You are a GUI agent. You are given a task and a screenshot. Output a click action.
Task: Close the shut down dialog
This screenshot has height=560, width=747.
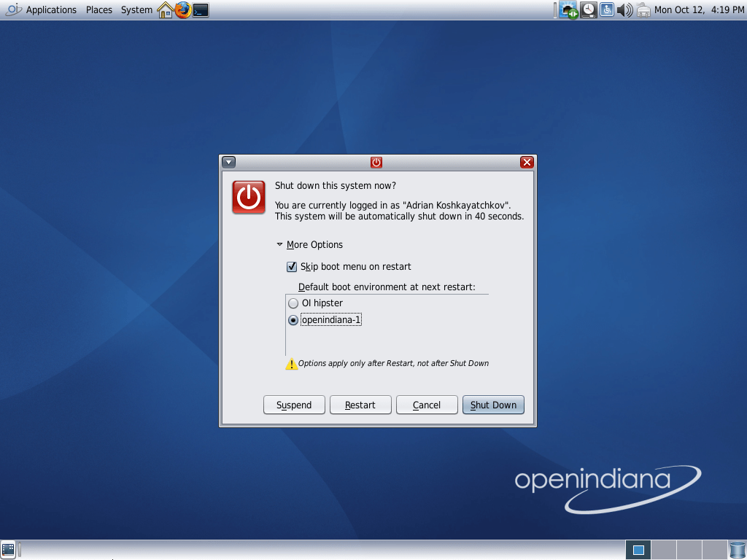(527, 163)
